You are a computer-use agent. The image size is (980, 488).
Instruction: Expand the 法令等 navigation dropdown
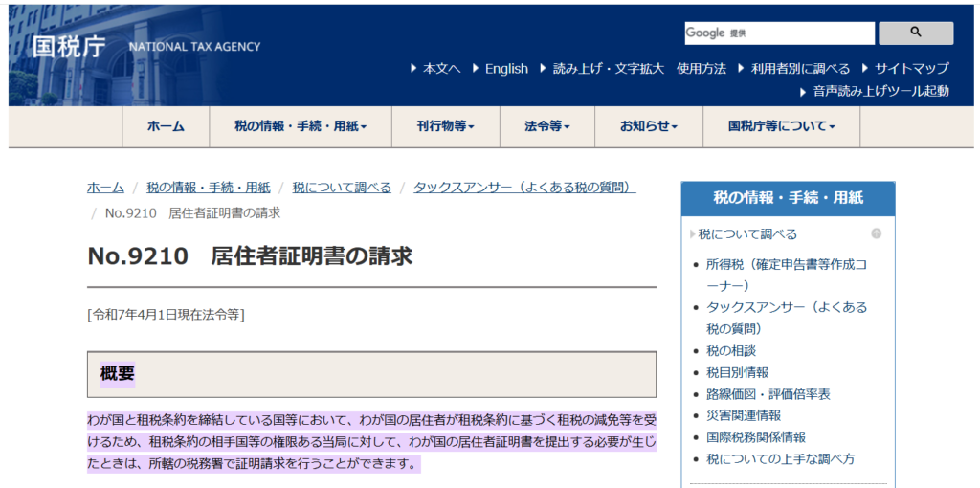(546, 126)
